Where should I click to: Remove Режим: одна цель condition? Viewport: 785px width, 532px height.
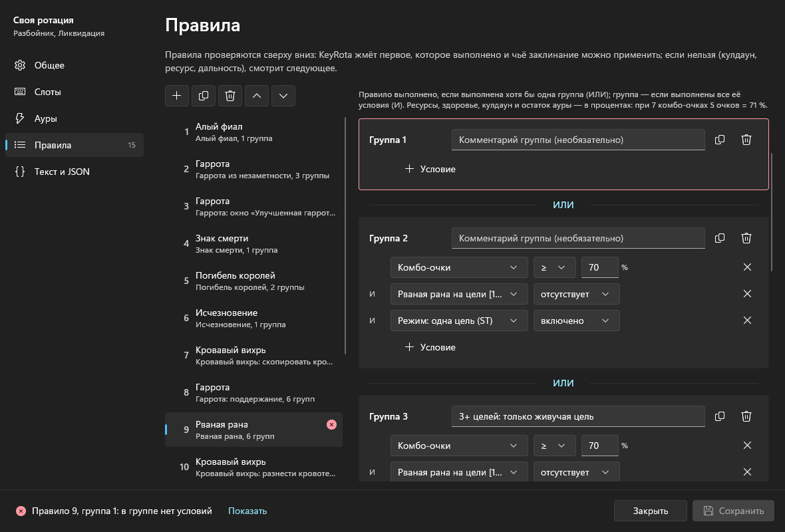(x=748, y=321)
